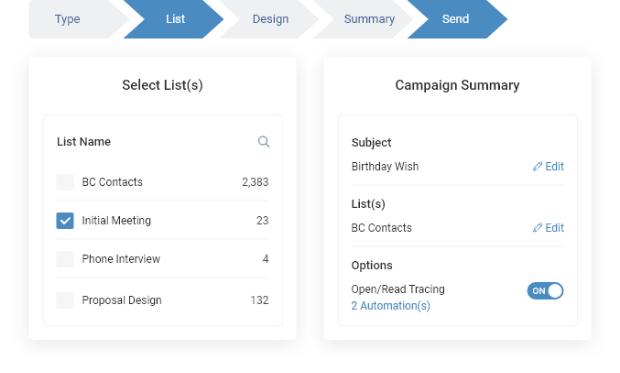This screenshot has width=620, height=373.
Task: Go to the List step
Action: tap(175, 19)
